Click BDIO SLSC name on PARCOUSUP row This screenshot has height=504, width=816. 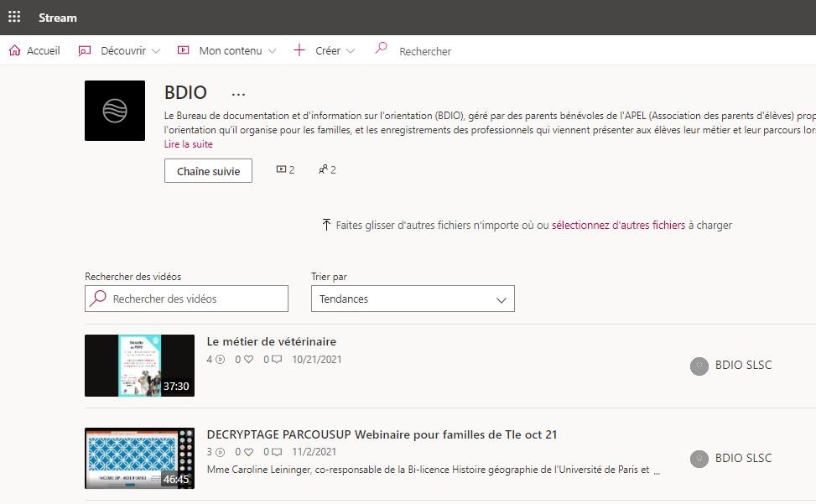[743, 458]
